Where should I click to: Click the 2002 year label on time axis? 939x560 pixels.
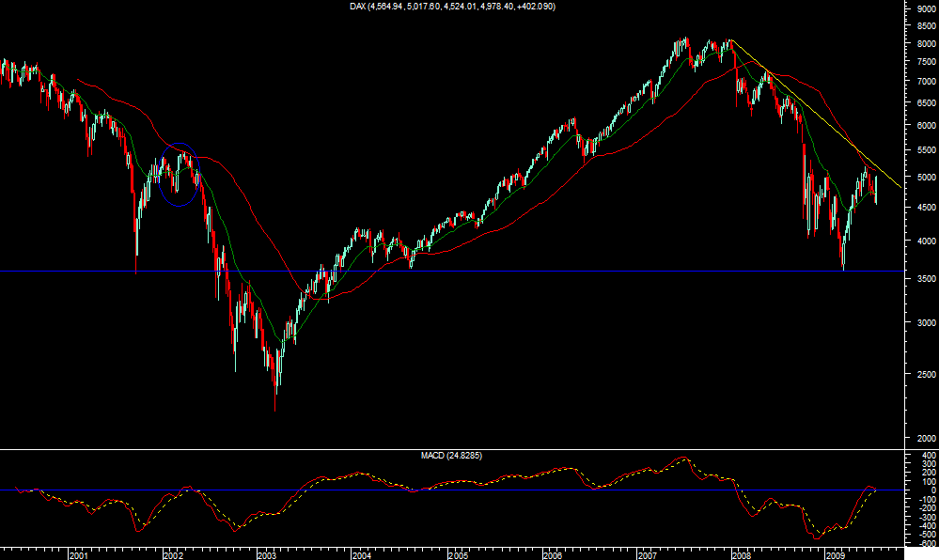(172, 555)
